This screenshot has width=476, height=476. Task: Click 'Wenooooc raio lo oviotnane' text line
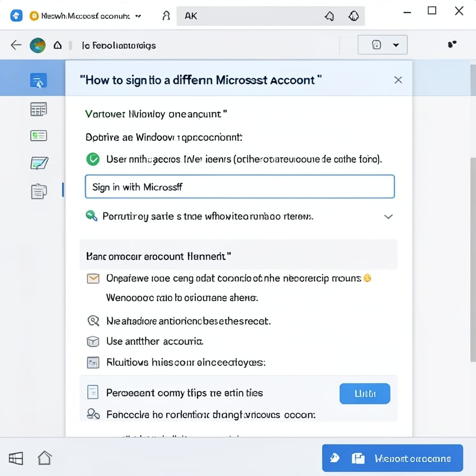(182, 297)
